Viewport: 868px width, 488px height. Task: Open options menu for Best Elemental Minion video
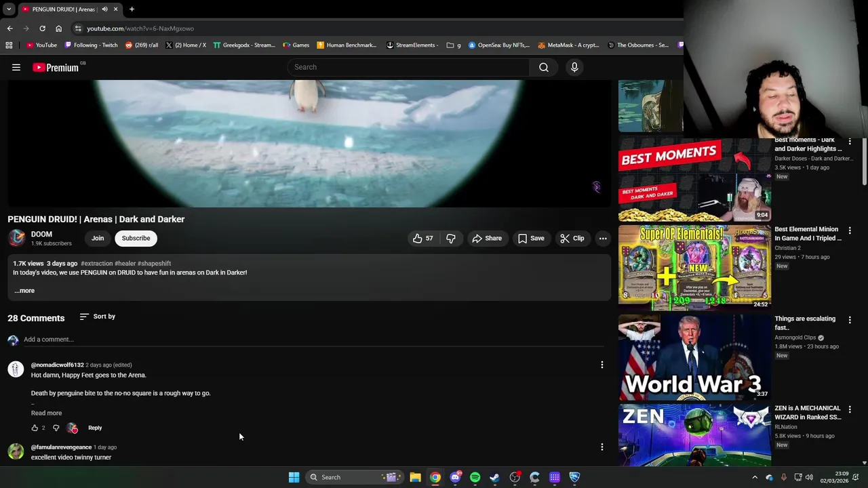pyautogui.click(x=850, y=230)
